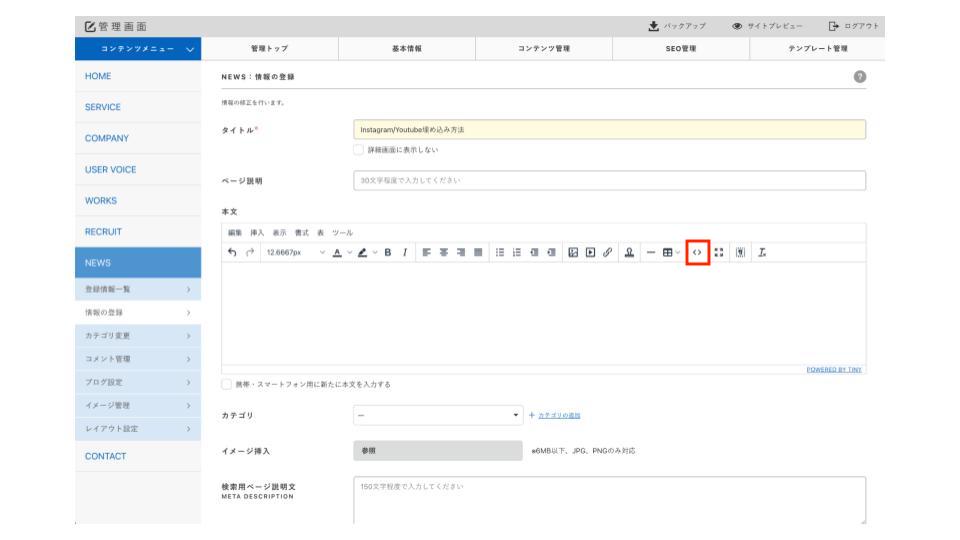Image resolution: width=960 pixels, height=540 pixels.
Task: Open the ツール editor menu
Action: [x=342, y=233]
